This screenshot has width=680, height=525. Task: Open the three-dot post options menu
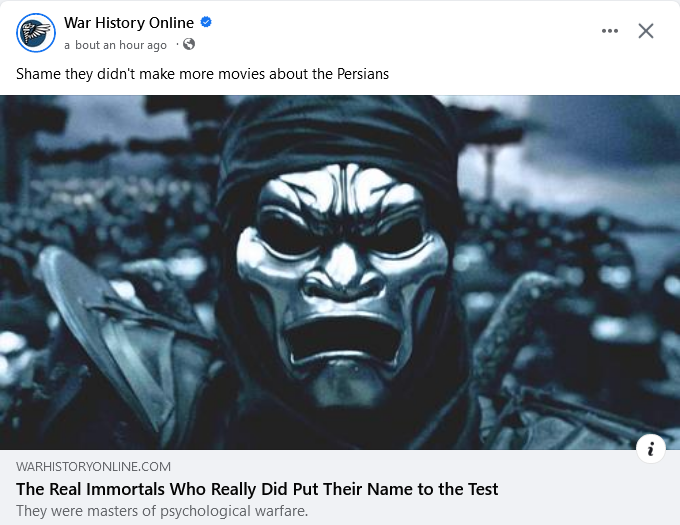610,31
